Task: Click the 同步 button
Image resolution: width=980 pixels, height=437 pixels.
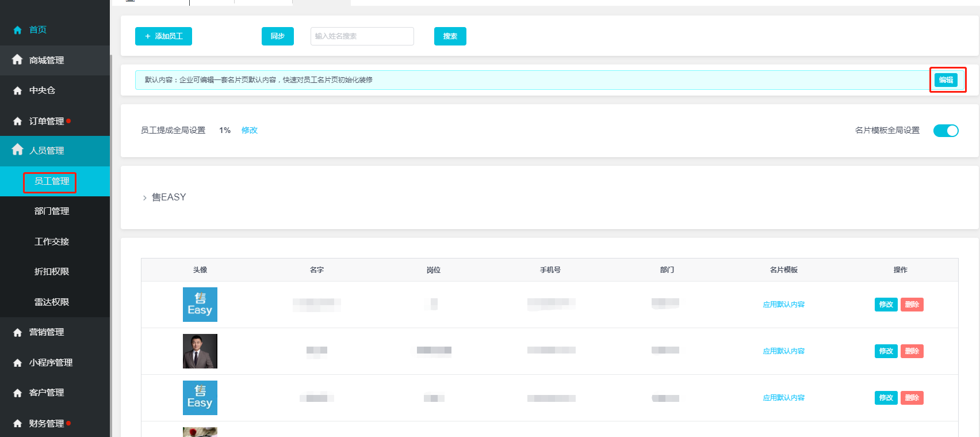Action: (278, 36)
